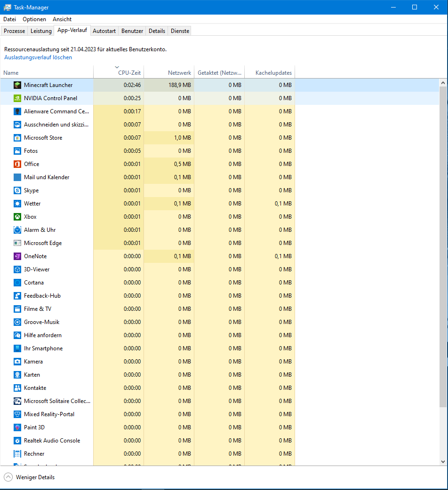Click Alienware Command Center's 0:00:17 CPU time
Screen dimensions: 448x490
(132, 111)
